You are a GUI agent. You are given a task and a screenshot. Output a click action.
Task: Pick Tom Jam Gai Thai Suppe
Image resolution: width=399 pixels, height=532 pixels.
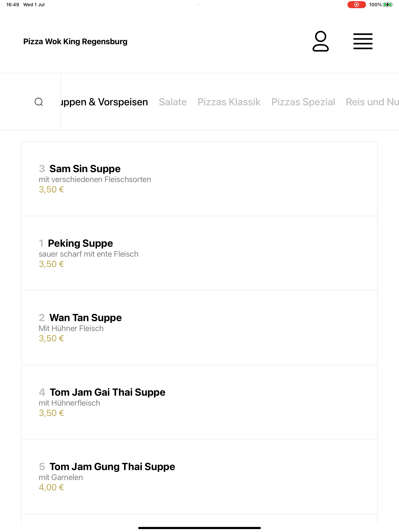tap(199, 402)
